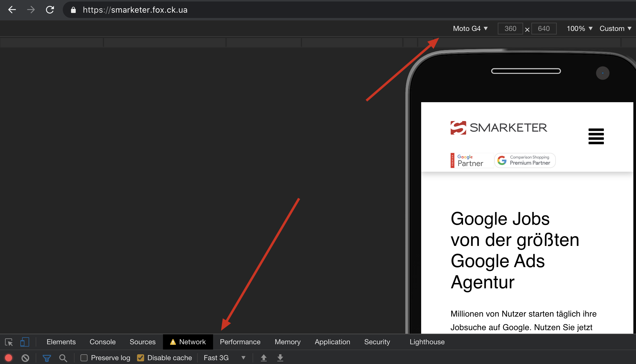Click the import HAR upload icon
Screen dimensions: 636x364
click(264, 358)
